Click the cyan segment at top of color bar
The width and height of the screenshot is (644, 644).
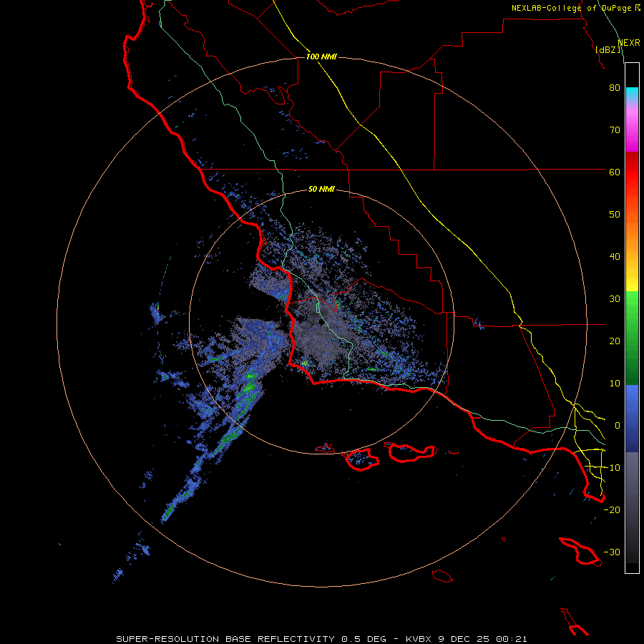coord(632,94)
